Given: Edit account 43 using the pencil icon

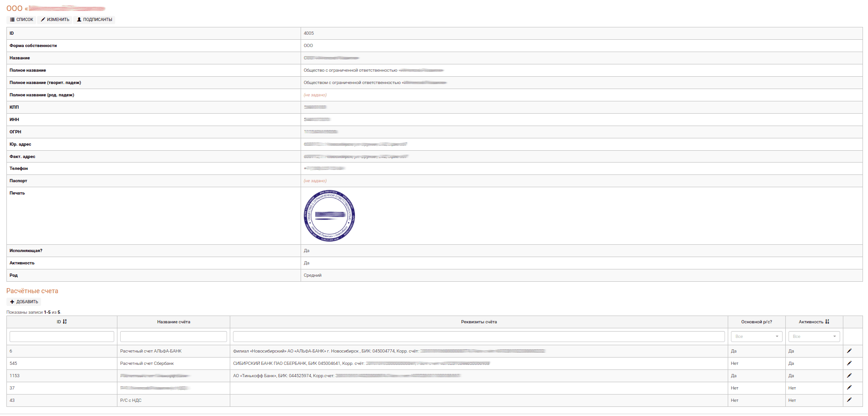Looking at the screenshot, I should coord(849,400).
